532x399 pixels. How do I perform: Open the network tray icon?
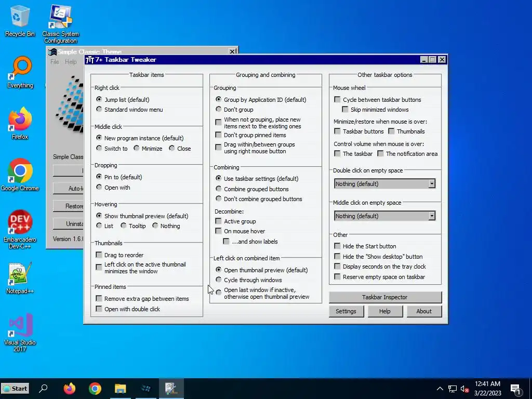pos(453,389)
